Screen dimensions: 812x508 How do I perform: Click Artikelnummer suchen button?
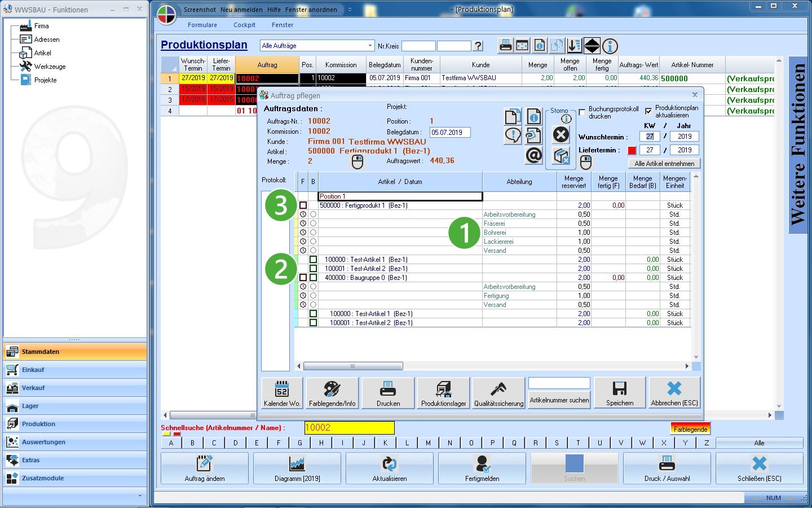pos(559,400)
